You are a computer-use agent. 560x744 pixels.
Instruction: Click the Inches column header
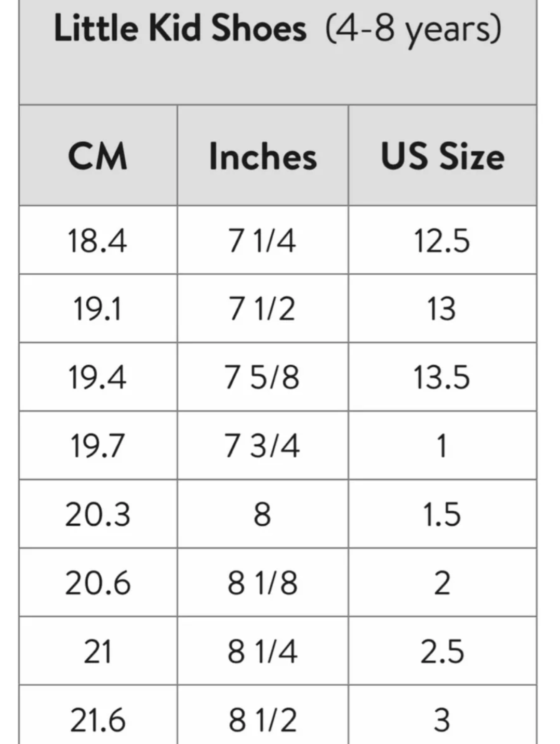262,156
